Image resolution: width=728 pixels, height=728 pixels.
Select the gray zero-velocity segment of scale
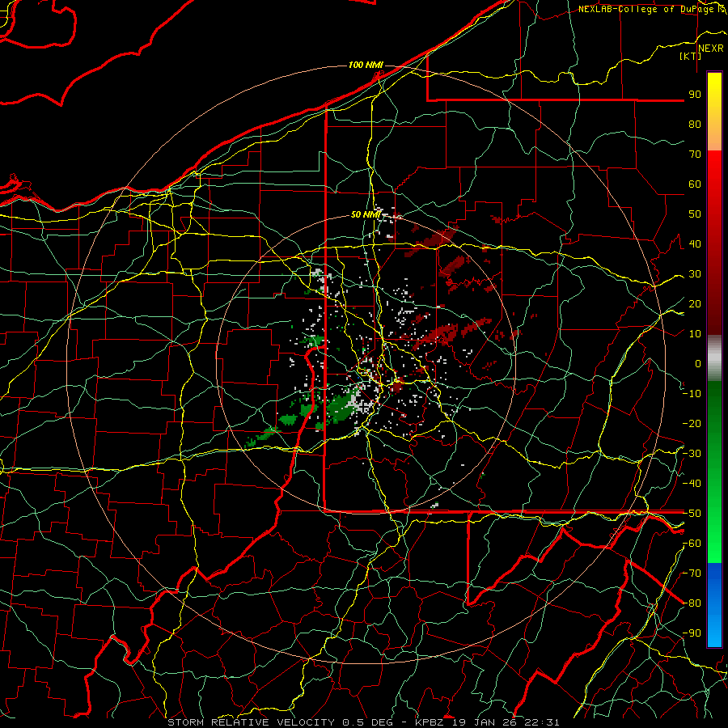coord(714,358)
